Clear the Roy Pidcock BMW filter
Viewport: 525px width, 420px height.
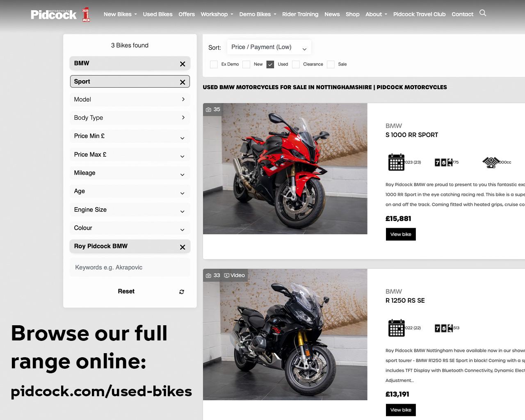[183, 247]
